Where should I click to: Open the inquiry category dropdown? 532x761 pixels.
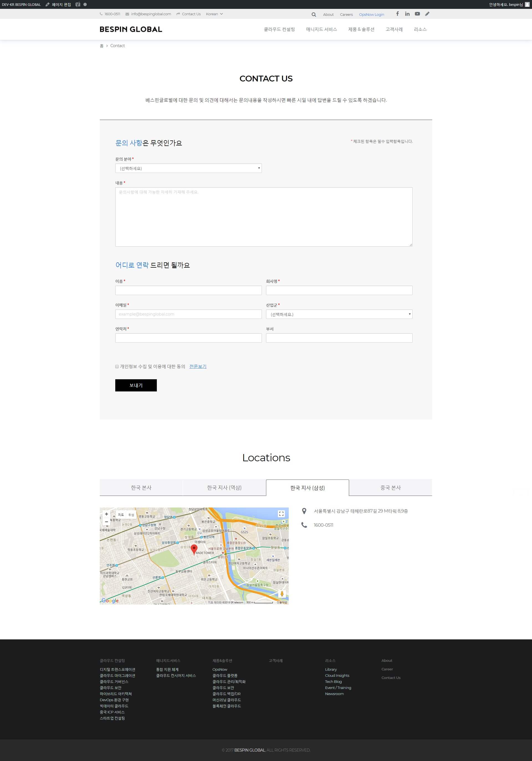tap(189, 168)
